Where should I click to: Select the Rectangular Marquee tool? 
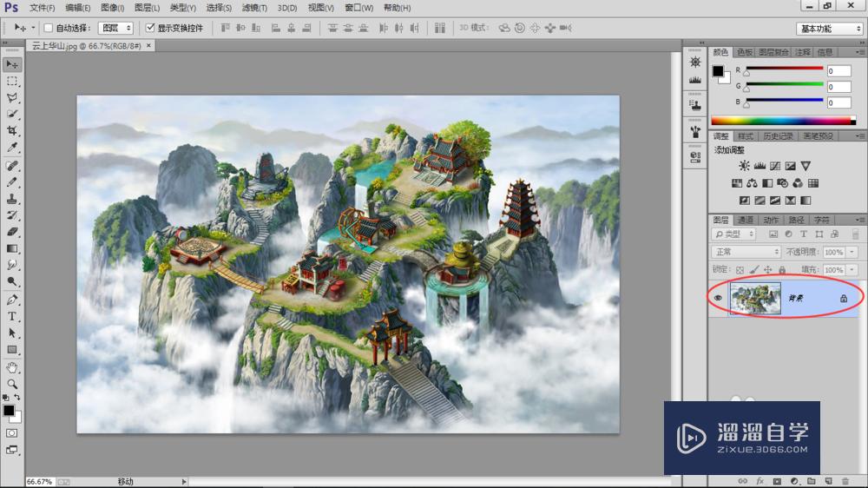[12, 81]
